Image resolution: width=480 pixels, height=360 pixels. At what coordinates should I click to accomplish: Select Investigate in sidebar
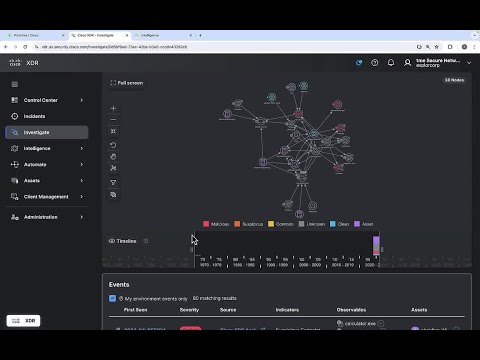coord(47,132)
